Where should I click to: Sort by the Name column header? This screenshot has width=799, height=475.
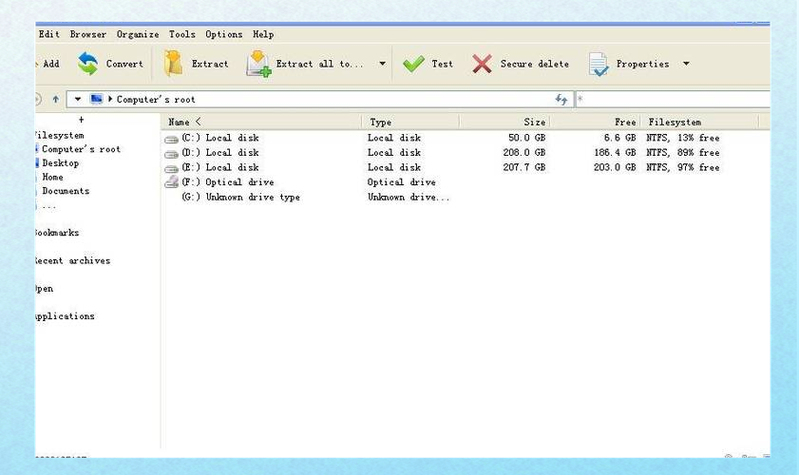[x=261, y=122]
